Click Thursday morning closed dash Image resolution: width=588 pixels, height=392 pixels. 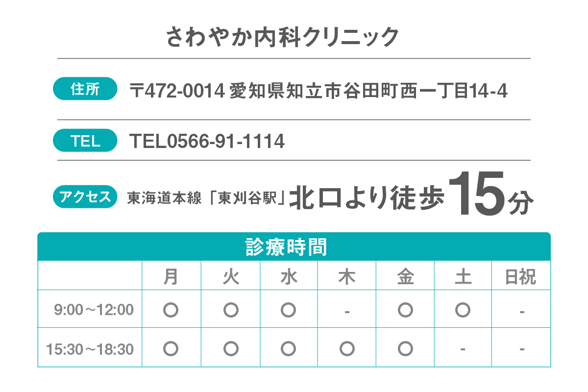[347, 312]
